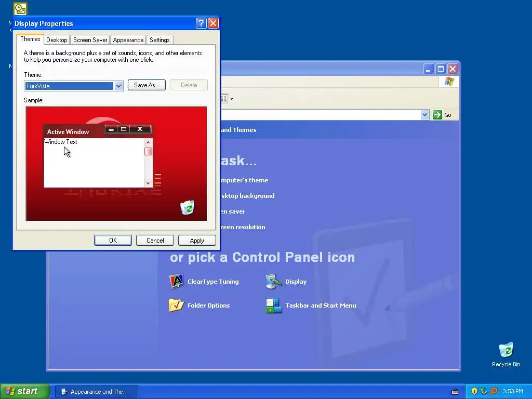The height and width of the screenshot is (399, 532).
Task: Click OK in Display Properties
Action: pos(113,240)
